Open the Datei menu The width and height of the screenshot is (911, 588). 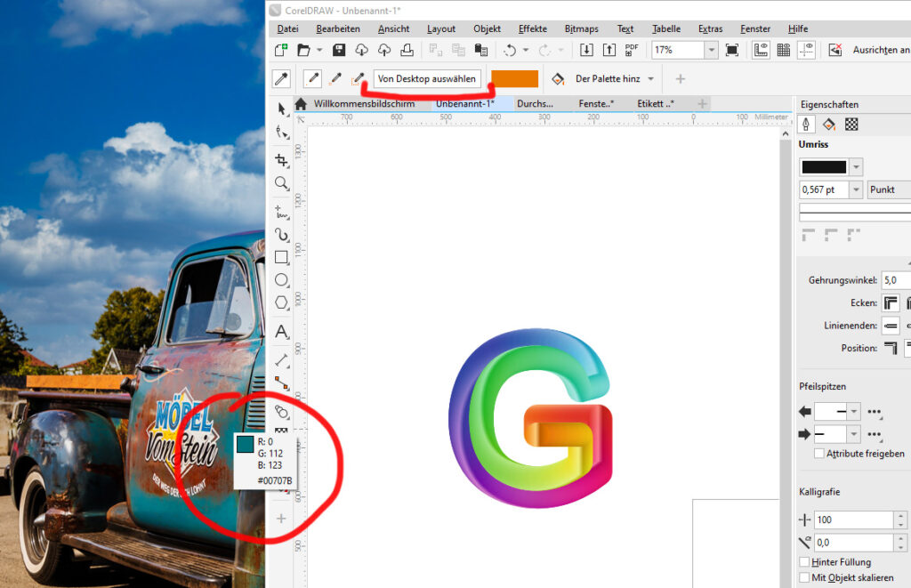pyautogui.click(x=287, y=28)
